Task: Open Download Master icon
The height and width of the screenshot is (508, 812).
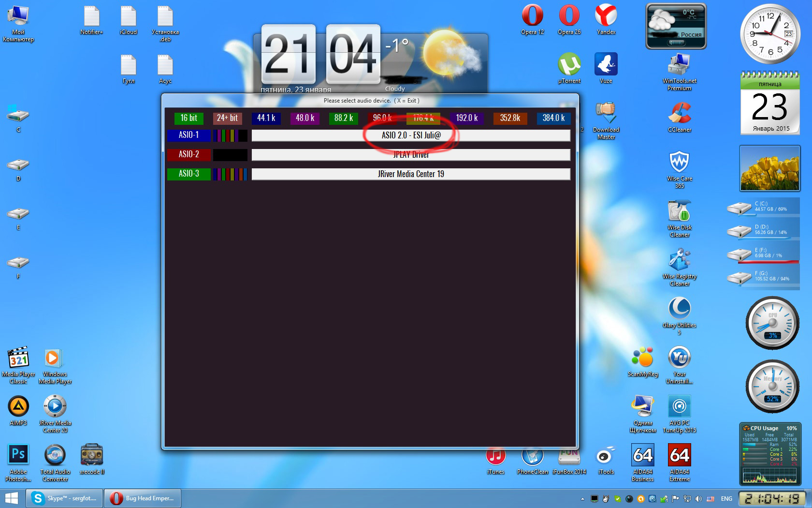Action: [x=606, y=120]
